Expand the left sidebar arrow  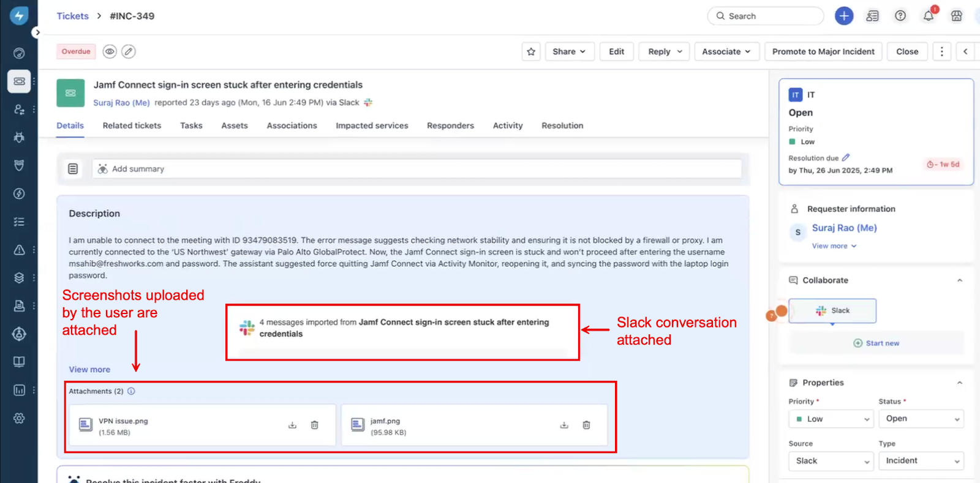(37, 32)
